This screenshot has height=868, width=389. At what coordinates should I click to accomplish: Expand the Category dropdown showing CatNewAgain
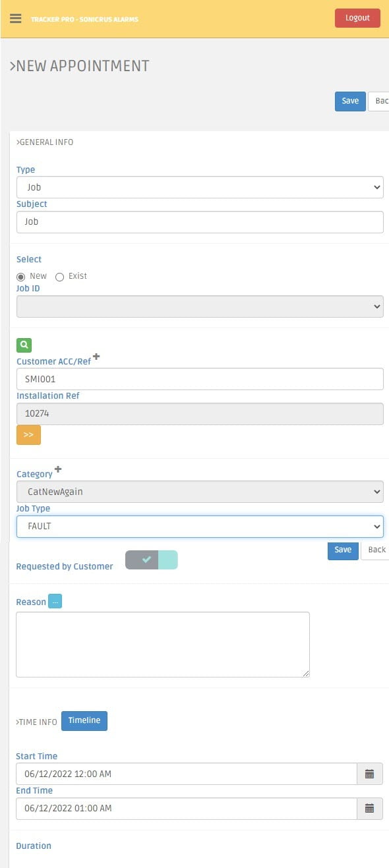pyautogui.click(x=200, y=492)
